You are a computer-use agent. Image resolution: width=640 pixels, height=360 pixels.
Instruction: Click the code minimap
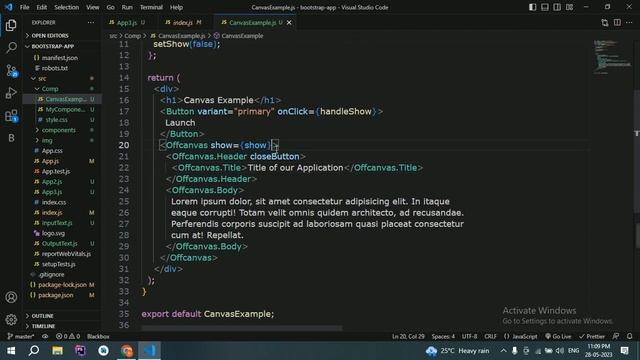(611, 57)
